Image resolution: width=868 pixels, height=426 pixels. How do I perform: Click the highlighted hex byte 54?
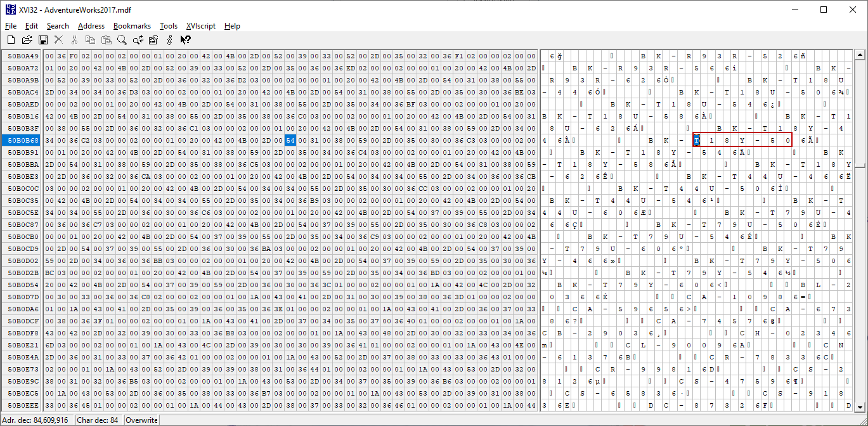290,140
